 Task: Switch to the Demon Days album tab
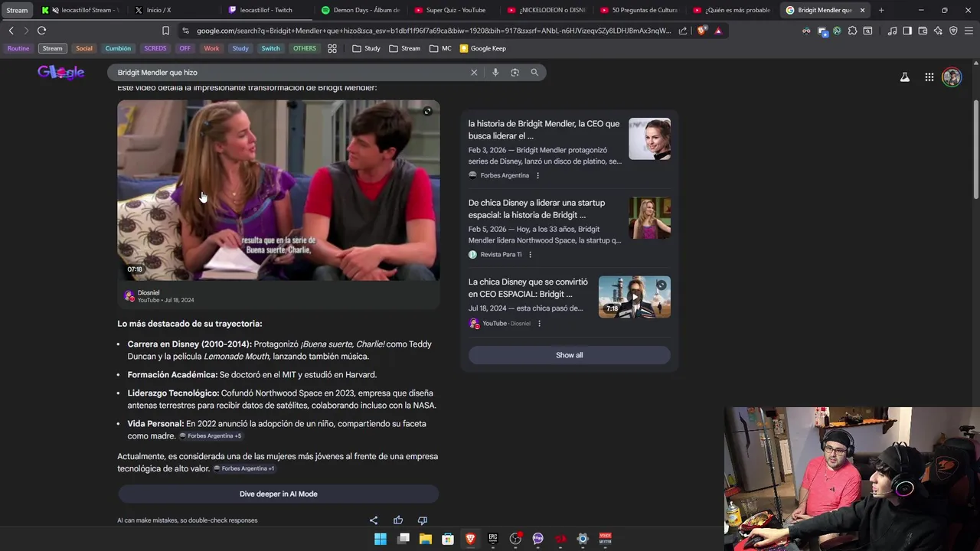pyautogui.click(x=361, y=10)
